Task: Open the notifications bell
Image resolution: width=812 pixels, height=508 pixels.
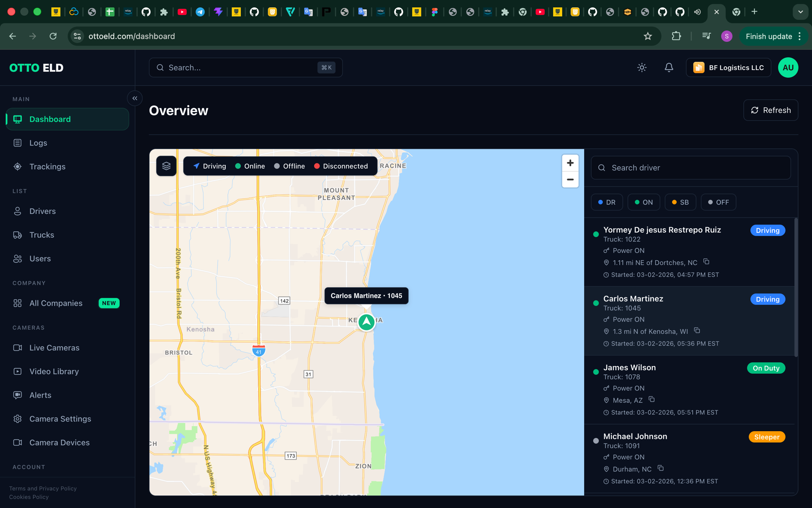Action: point(669,67)
